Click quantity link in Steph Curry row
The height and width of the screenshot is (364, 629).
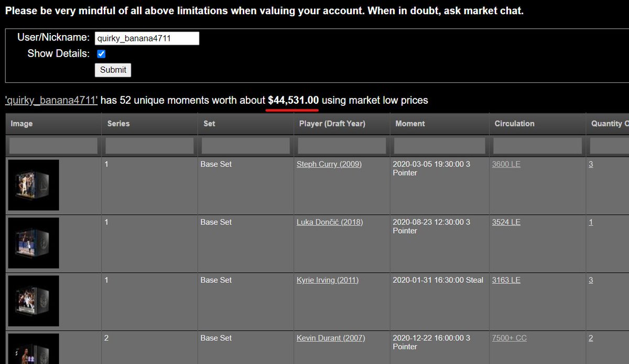(591, 164)
